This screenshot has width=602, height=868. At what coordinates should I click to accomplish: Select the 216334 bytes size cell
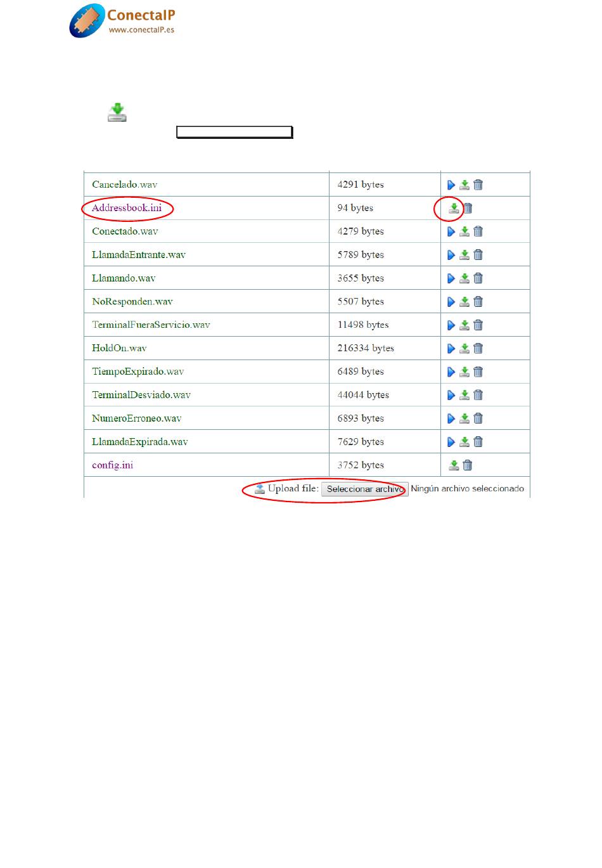click(x=385, y=348)
